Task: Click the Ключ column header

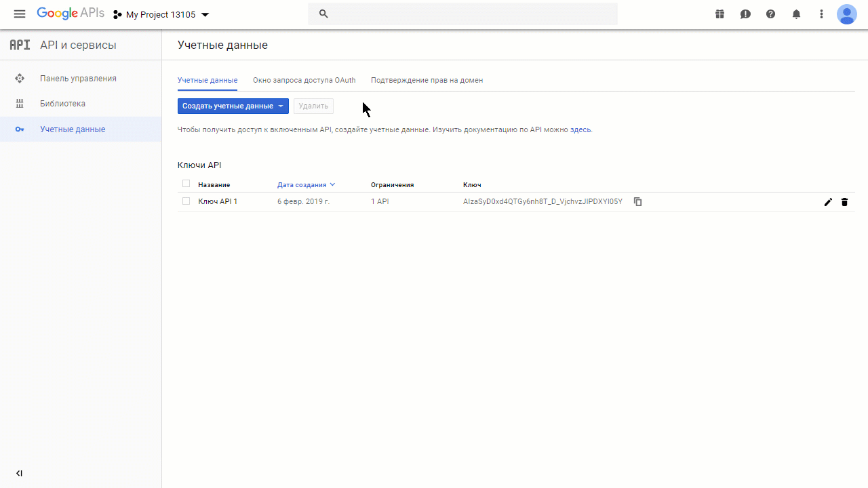Action: coord(472,184)
